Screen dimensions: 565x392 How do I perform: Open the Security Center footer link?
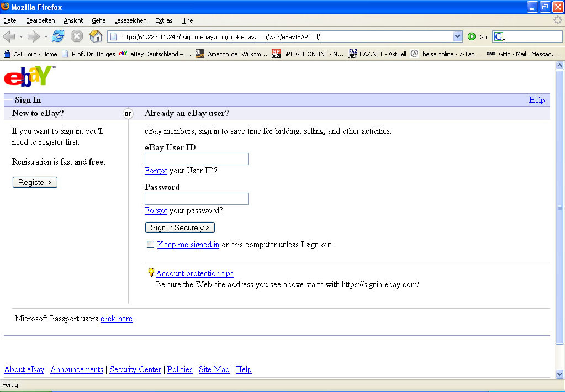[135, 369]
